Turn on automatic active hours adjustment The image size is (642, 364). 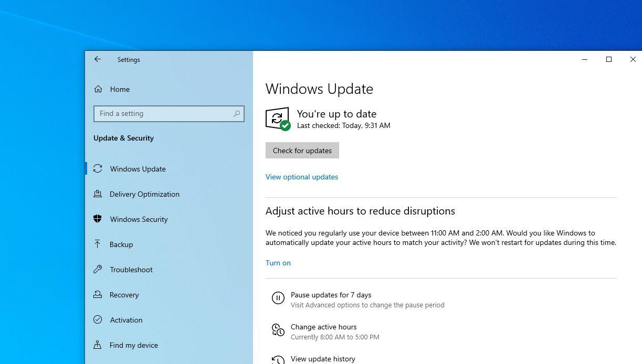pos(278,263)
